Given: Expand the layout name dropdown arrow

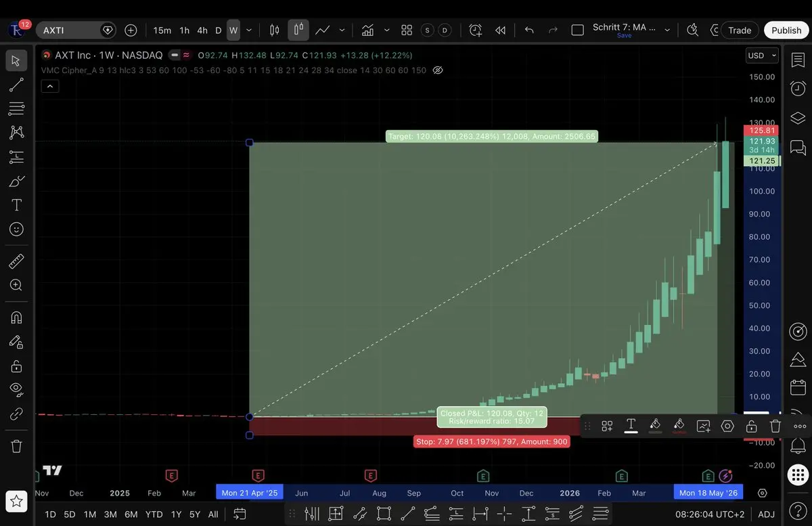Looking at the screenshot, I should (668, 30).
